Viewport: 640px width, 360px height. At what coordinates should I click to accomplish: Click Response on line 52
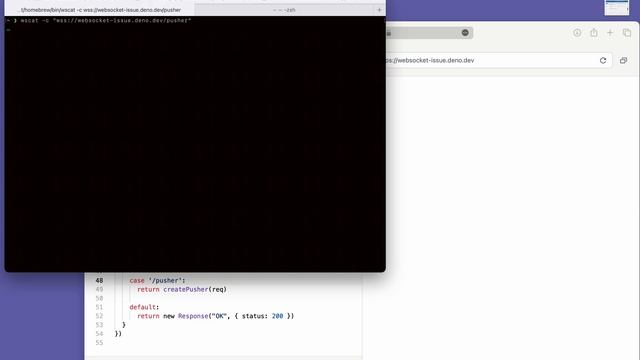[x=193, y=316]
